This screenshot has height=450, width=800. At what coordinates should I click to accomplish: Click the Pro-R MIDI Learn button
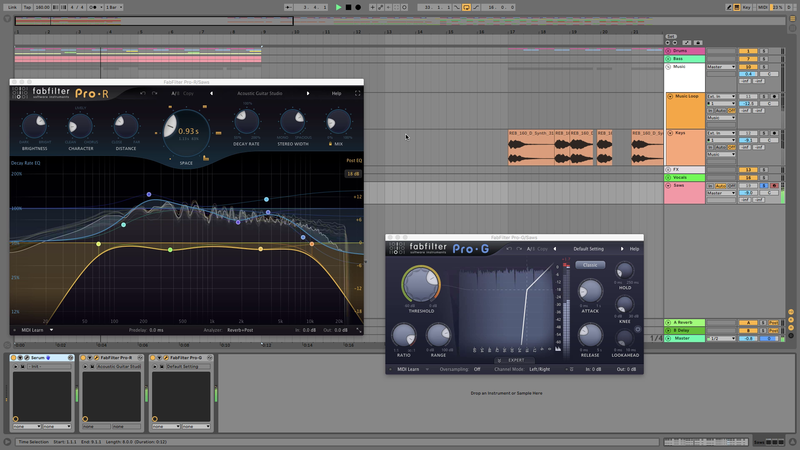[x=32, y=330]
